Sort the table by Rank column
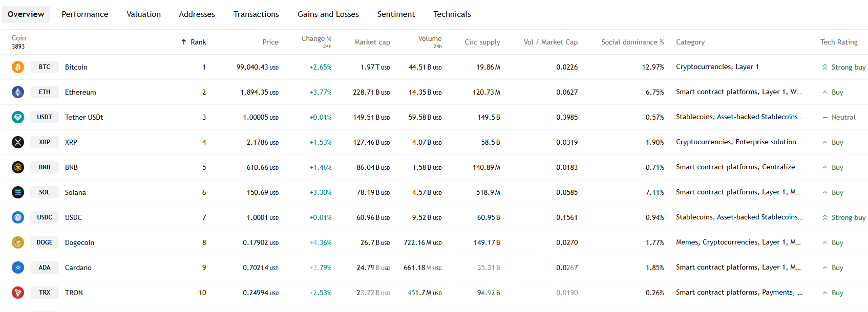868x312 pixels. [x=198, y=42]
